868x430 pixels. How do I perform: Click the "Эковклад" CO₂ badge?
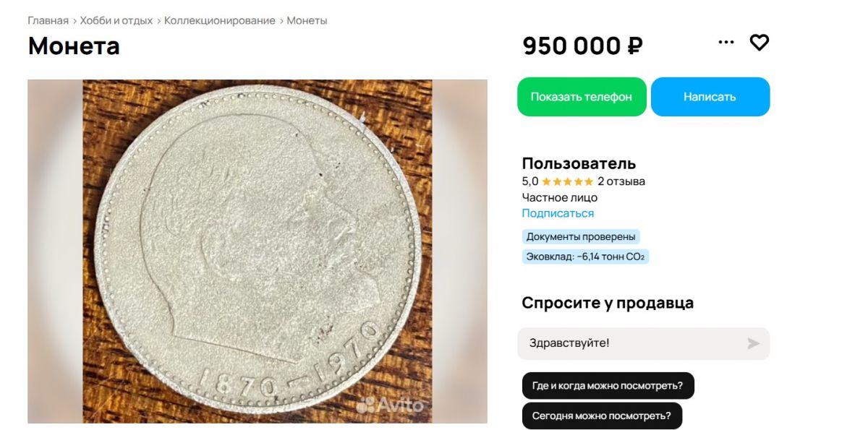point(585,257)
